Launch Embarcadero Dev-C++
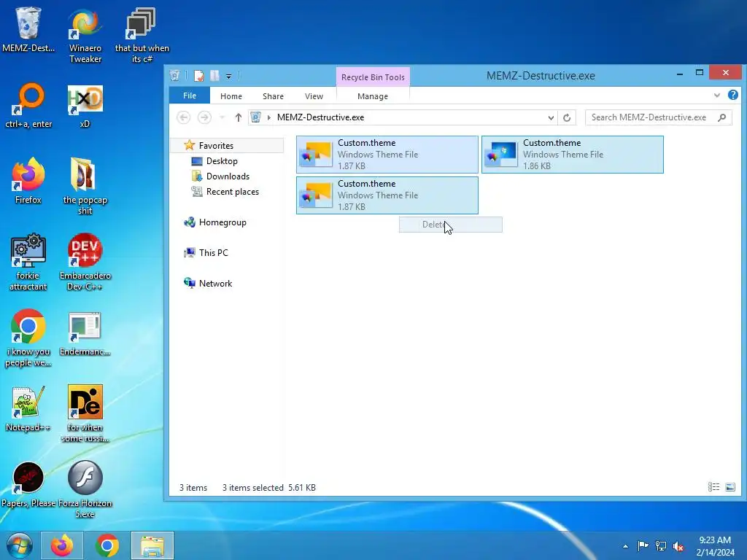This screenshot has height=560, width=747. 85,262
